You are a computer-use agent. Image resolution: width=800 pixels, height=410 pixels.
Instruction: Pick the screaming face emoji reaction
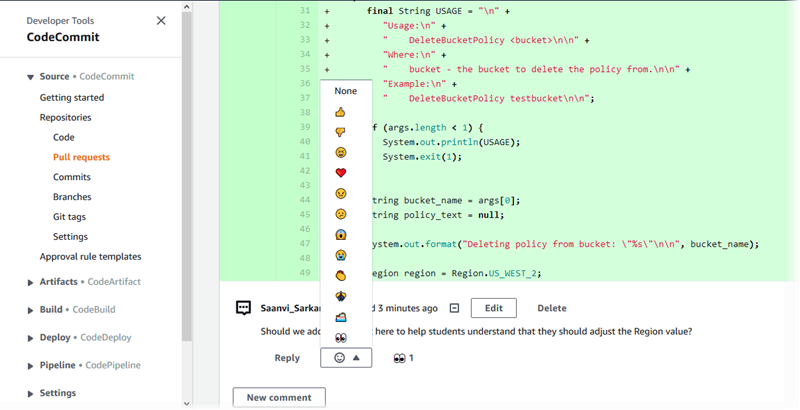(341, 234)
